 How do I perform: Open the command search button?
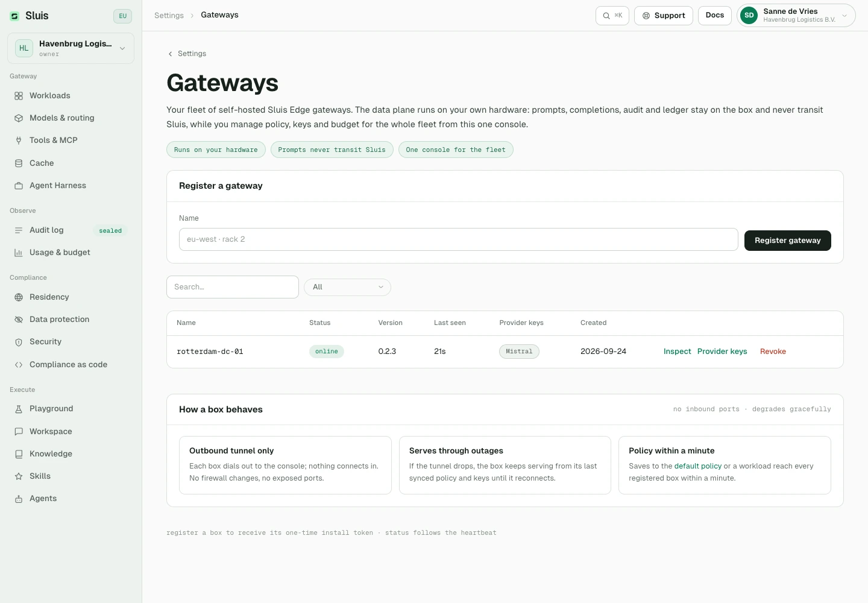point(612,16)
